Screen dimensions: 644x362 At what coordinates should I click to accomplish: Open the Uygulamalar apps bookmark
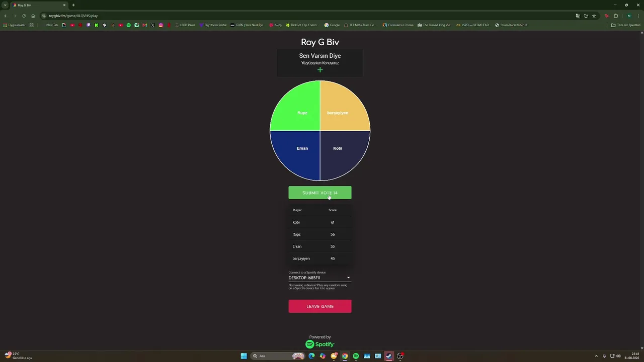coord(14,25)
